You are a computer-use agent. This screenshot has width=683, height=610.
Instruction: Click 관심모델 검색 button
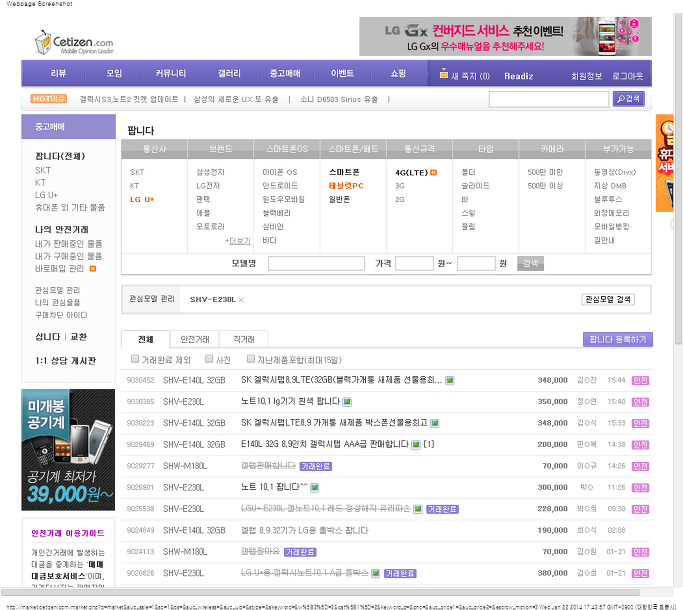[x=608, y=299]
